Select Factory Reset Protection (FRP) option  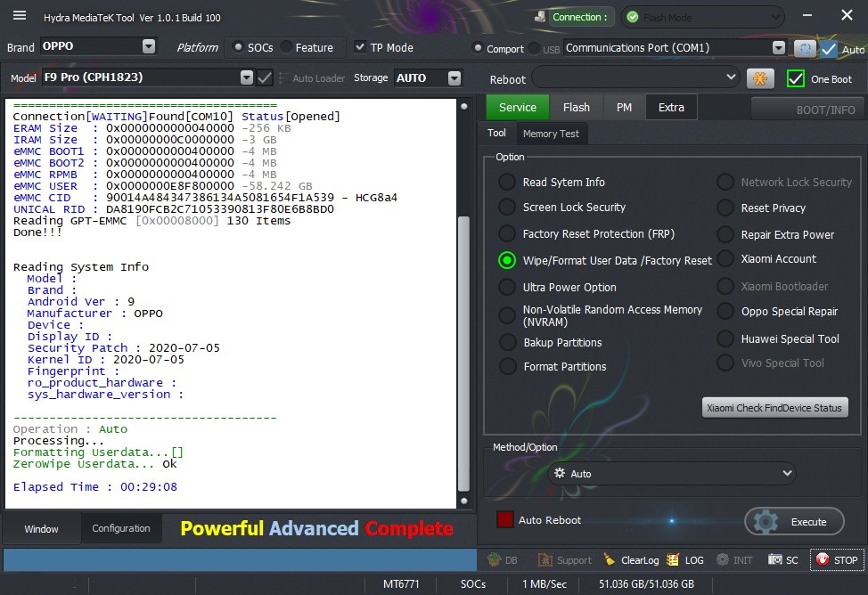[x=507, y=234]
